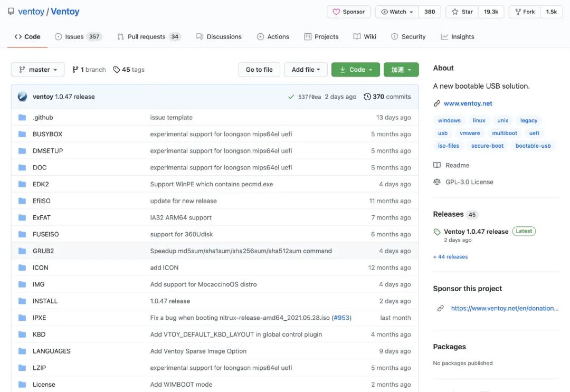The height and width of the screenshot is (392, 570).
Task: Switch to the Code tab
Action: pos(27,37)
